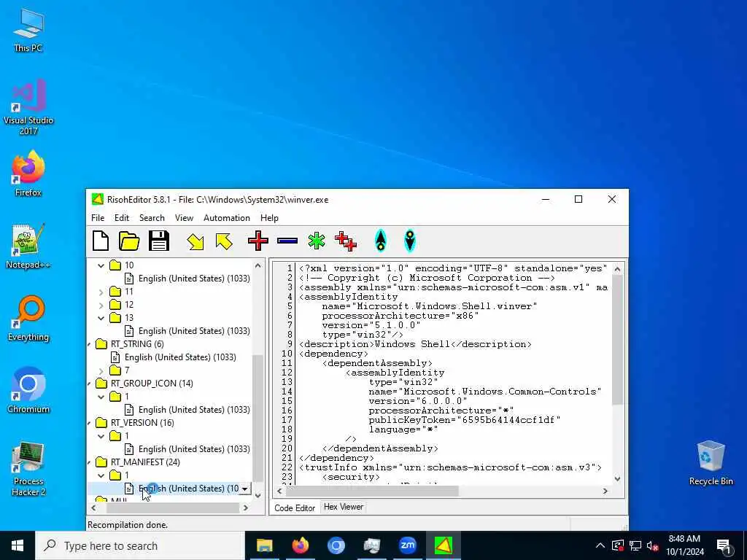This screenshot has width=747, height=560.
Task: Switch to the Hex Viewer tab
Action: [344, 507]
